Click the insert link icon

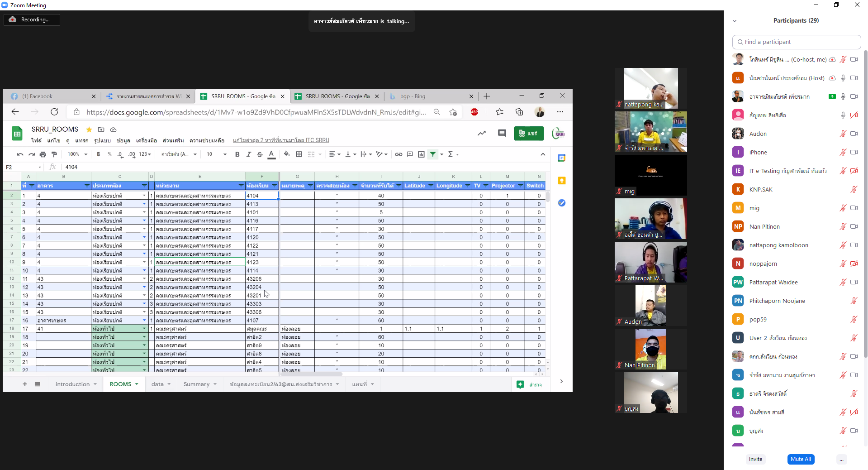tap(398, 154)
